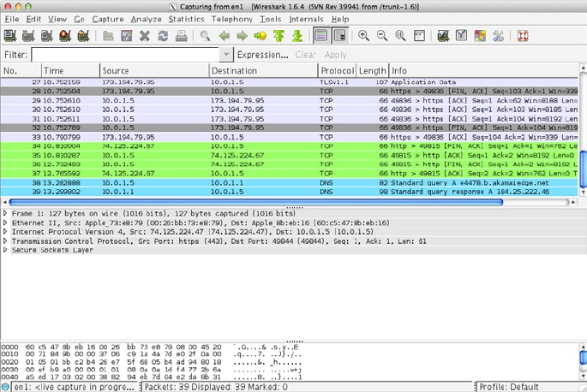This screenshot has width=587, height=392.
Task: Go forward in packet history
Action: [x=243, y=36]
